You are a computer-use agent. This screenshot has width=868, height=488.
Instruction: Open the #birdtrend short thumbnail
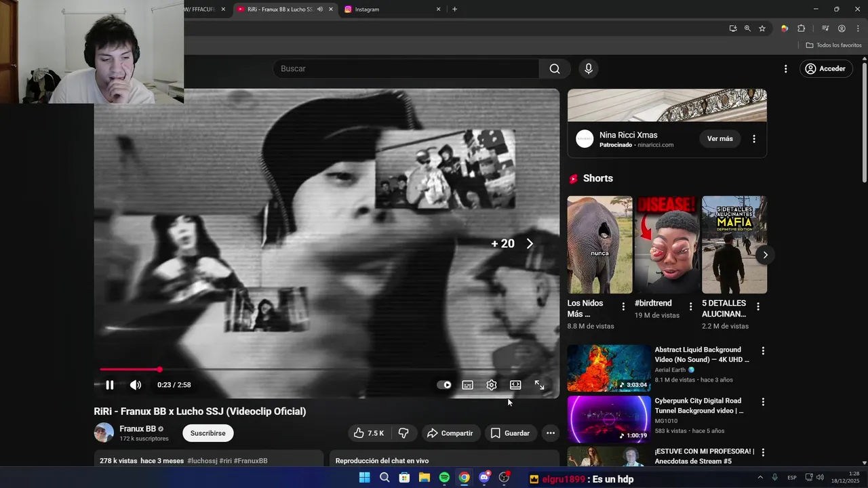click(x=667, y=245)
